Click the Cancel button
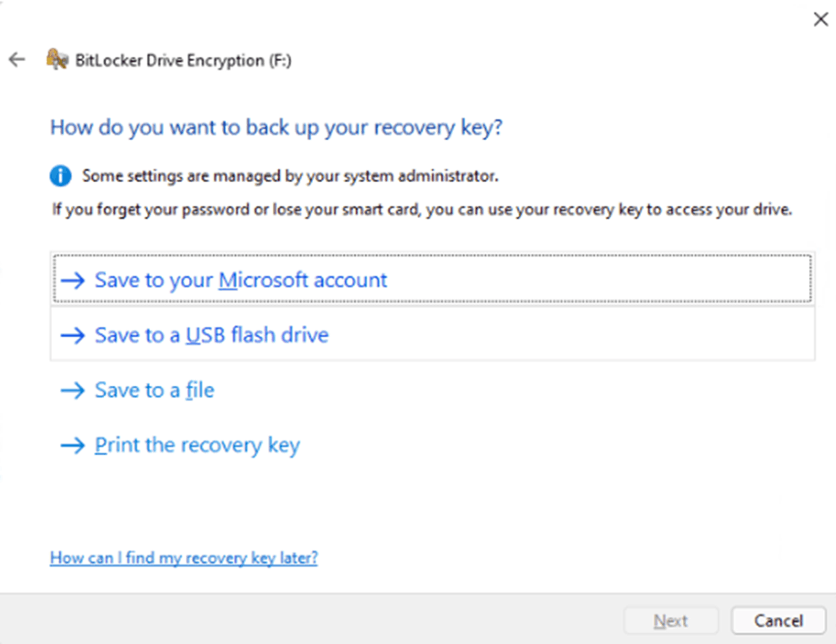Screen dimensions: 836x644 click(x=778, y=621)
